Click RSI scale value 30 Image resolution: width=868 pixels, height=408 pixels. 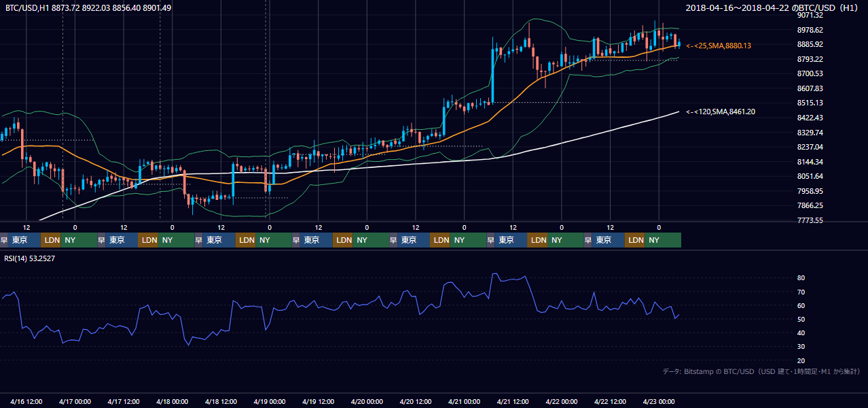(801, 347)
